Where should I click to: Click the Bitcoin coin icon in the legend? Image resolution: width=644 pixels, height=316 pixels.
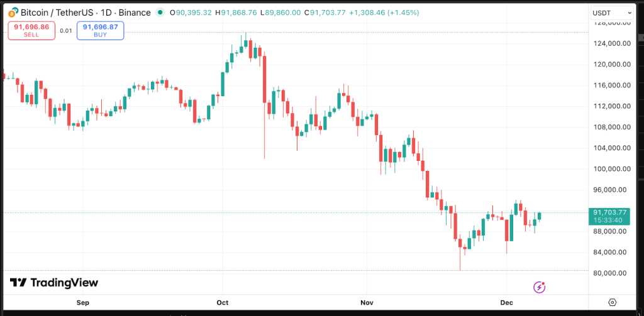tap(13, 13)
